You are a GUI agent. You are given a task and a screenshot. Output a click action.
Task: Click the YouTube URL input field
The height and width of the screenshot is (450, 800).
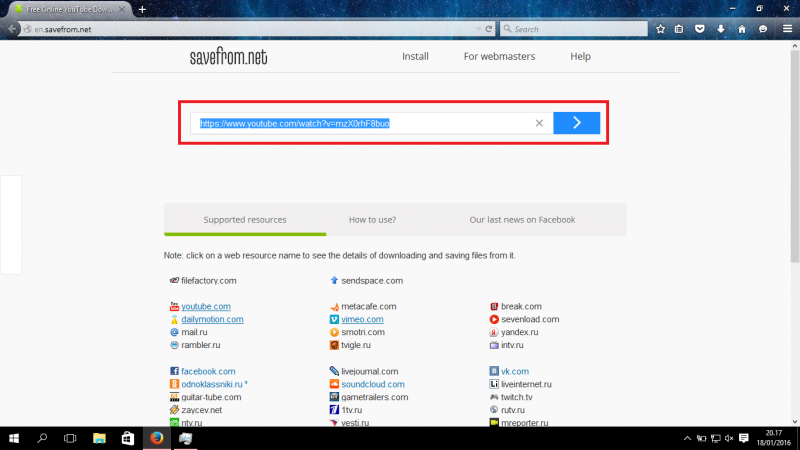tap(371, 123)
